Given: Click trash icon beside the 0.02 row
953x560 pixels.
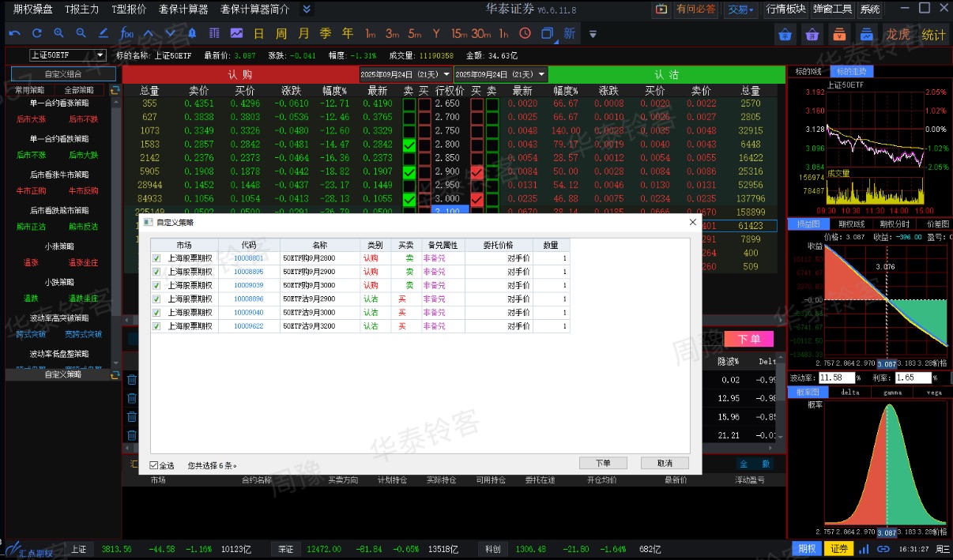Looking at the screenshot, I should pyautogui.click(x=132, y=379).
